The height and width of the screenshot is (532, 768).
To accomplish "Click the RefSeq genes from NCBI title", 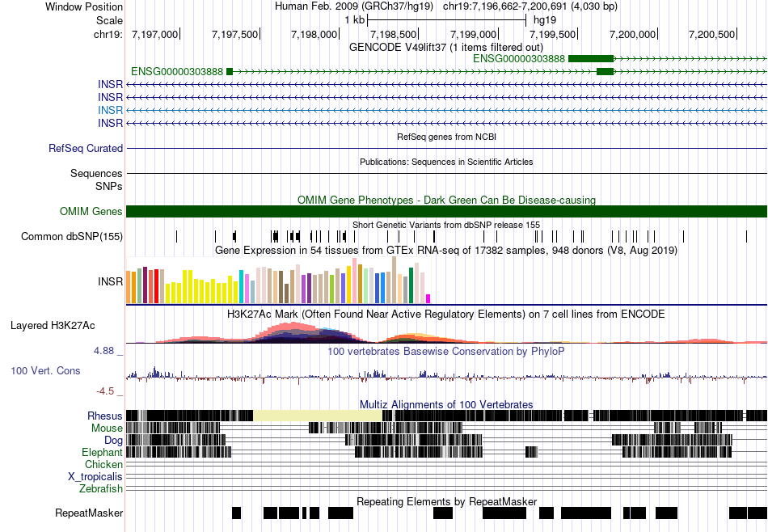I will pyautogui.click(x=447, y=137).
